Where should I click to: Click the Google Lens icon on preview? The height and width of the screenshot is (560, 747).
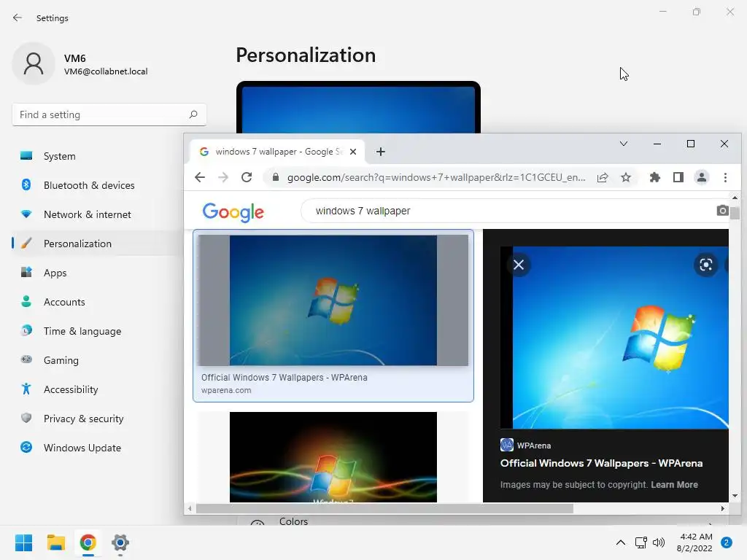(706, 265)
